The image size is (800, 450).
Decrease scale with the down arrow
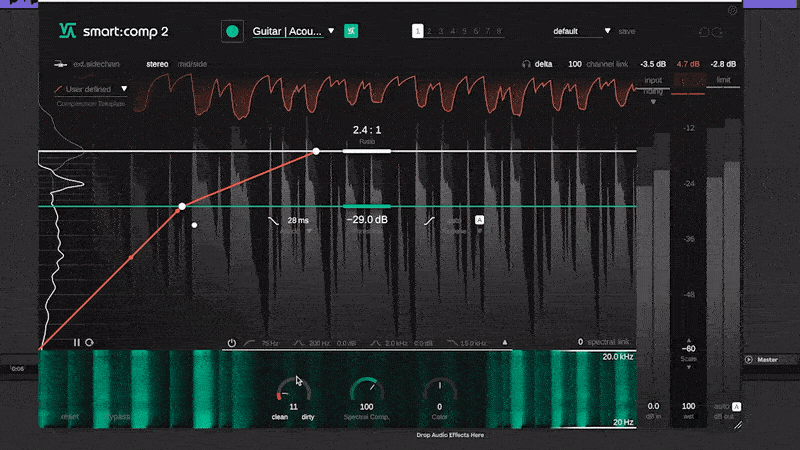689,367
